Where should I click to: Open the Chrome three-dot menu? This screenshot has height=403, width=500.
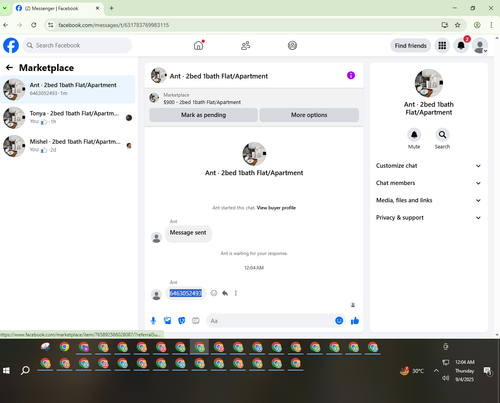pos(491,25)
